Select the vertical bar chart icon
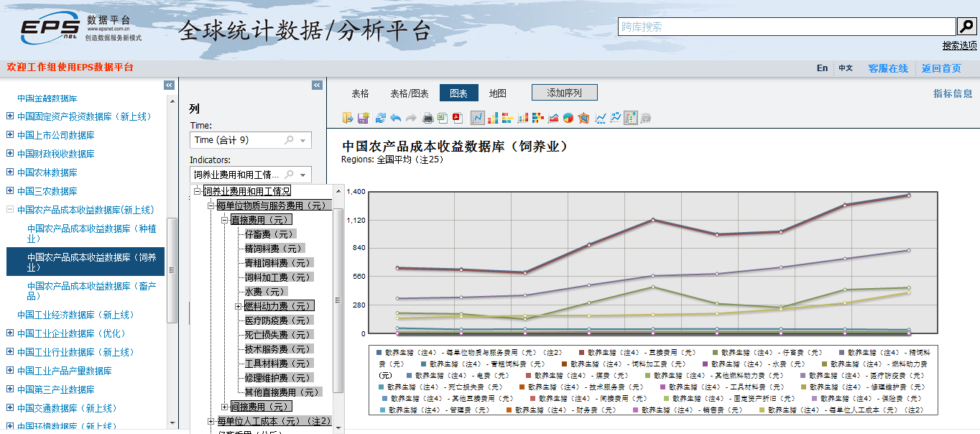Image resolution: width=980 pixels, height=434 pixels. point(492,118)
